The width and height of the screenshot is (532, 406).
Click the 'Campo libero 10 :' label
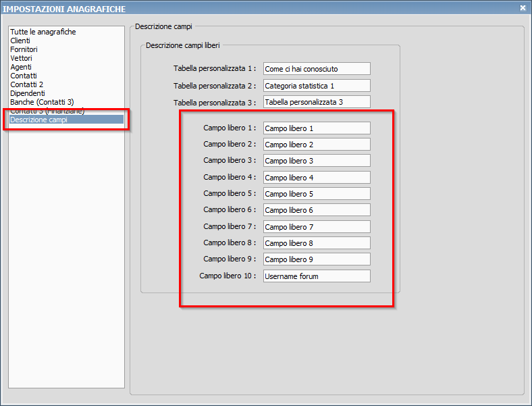pos(228,276)
